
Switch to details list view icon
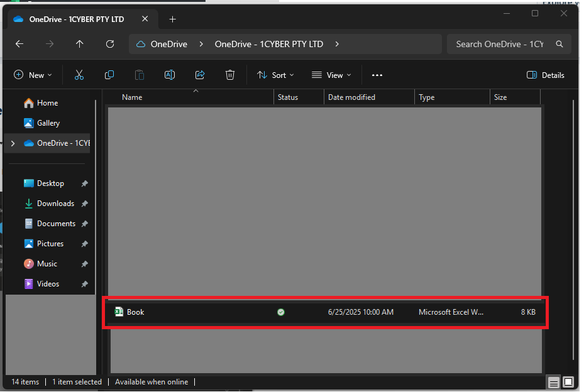click(x=554, y=383)
